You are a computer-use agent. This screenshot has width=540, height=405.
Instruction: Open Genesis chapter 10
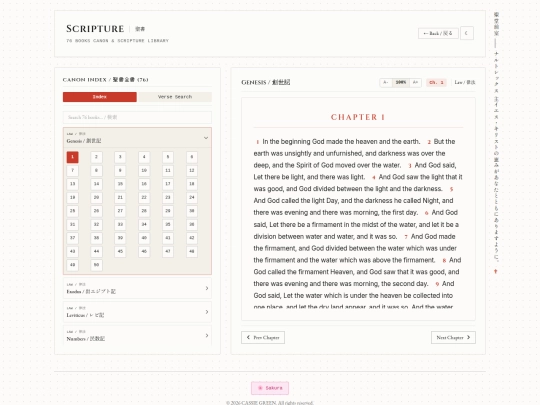pos(144,170)
